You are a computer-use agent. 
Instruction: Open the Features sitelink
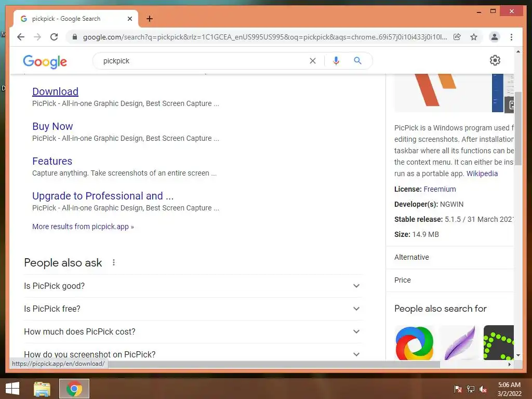coord(52,161)
